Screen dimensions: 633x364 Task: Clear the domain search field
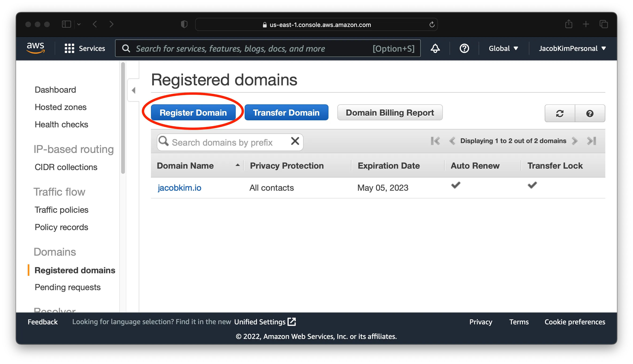tap(295, 141)
